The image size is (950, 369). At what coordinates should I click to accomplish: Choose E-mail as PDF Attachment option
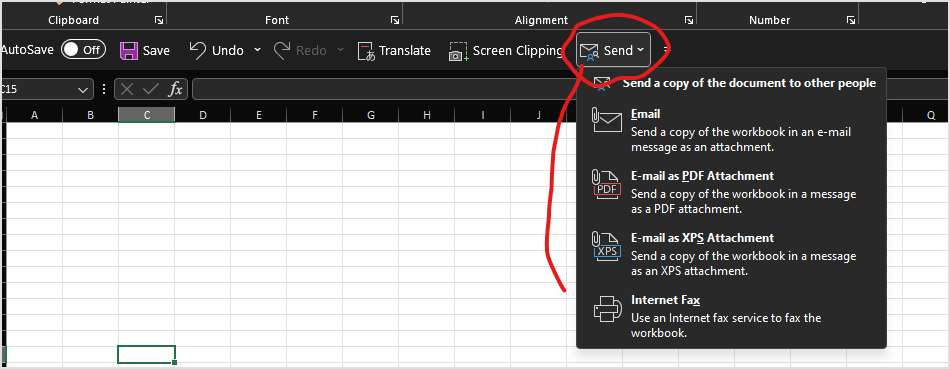731,192
